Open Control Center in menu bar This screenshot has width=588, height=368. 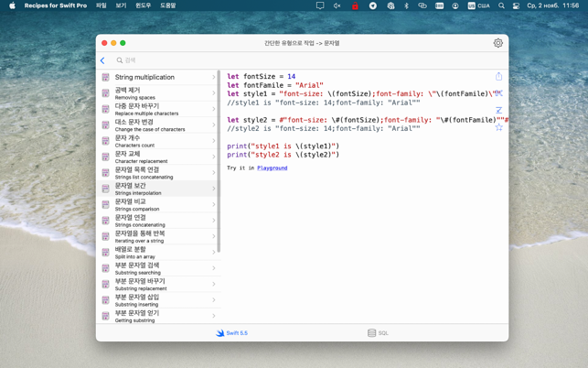[516, 5]
